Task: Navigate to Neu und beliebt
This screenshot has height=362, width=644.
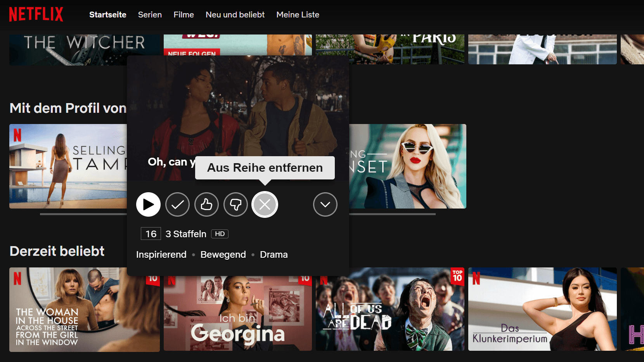Action: pos(235,15)
